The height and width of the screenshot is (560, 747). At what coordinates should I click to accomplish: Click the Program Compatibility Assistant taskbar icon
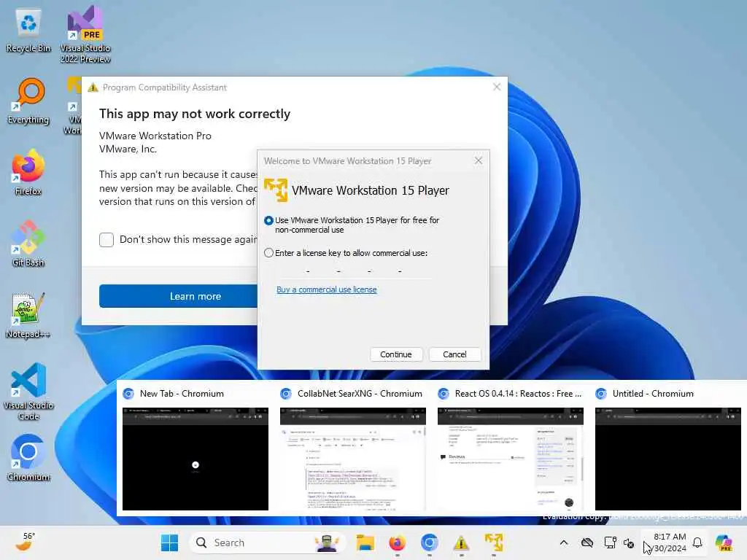click(x=461, y=542)
